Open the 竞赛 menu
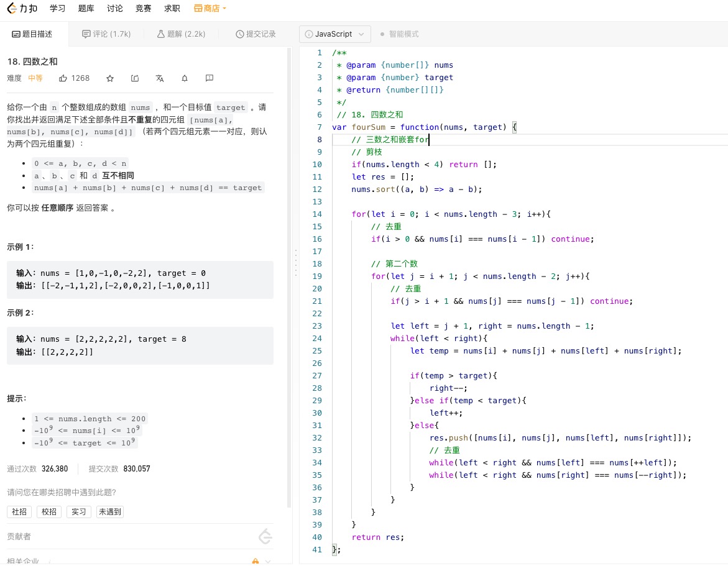Image resolution: width=728 pixels, height=566 pixels. pyautogui.click(x=143, y=8)
